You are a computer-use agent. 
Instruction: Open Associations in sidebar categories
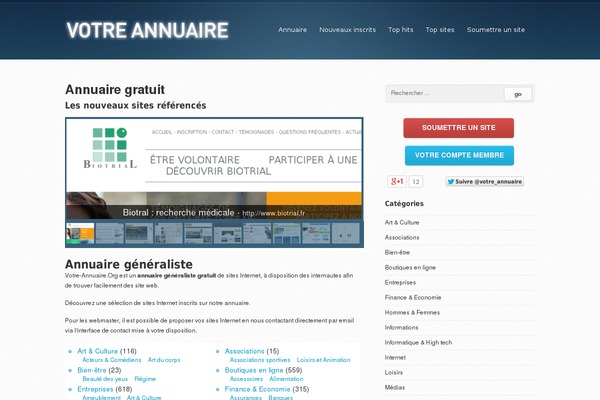coord(402,237)
